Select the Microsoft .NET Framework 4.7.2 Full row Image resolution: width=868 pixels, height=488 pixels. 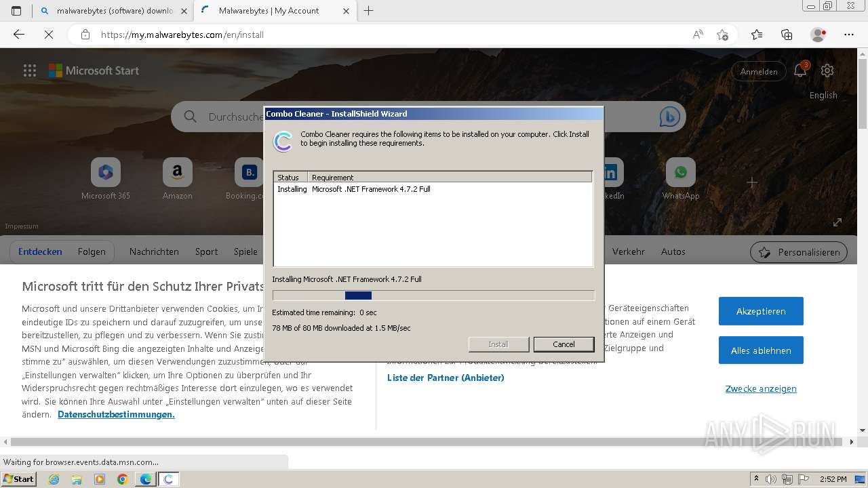point(433,189)
